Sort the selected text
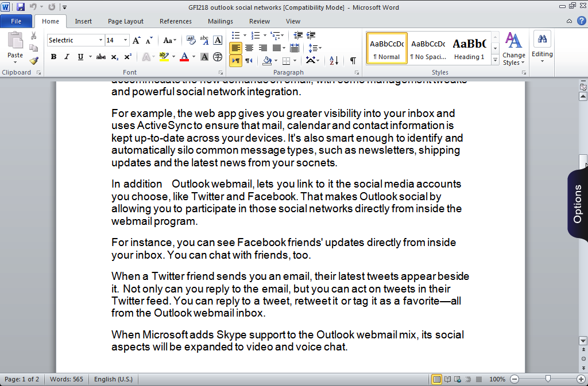This screenshot has height=386, width=588. pyautogui.click(x=334, y=60)
